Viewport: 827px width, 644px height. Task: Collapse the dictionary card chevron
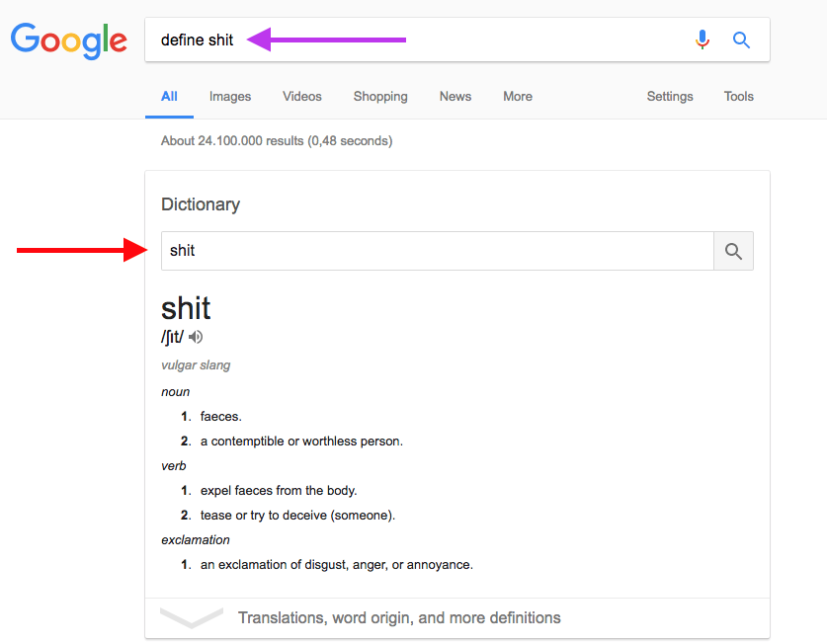pos(192,616)
